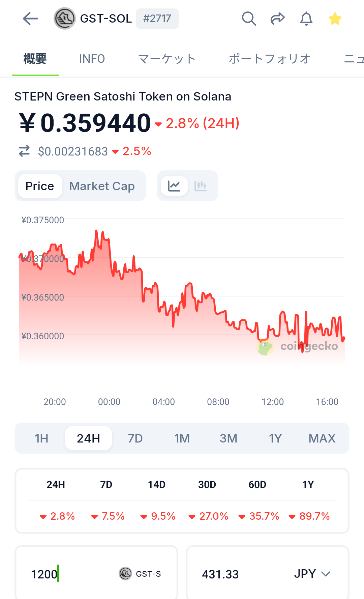The image size is (364, 599).
Task: Choose the 1H chart range
Action: pos(41,438)
